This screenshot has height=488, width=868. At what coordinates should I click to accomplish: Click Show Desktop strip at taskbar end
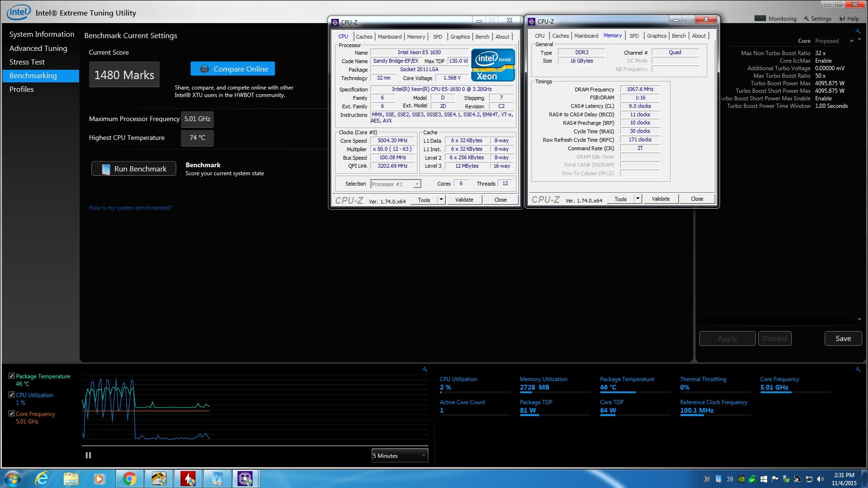[x=864, y=479]
